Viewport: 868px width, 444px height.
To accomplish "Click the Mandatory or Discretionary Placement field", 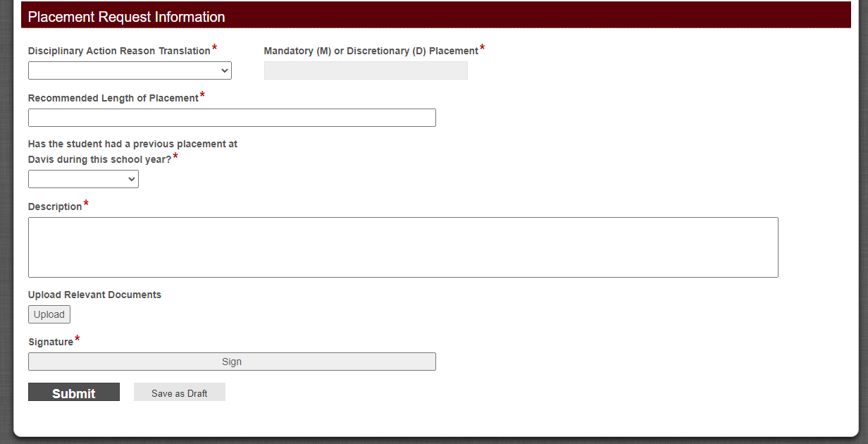I will point(365,70).
